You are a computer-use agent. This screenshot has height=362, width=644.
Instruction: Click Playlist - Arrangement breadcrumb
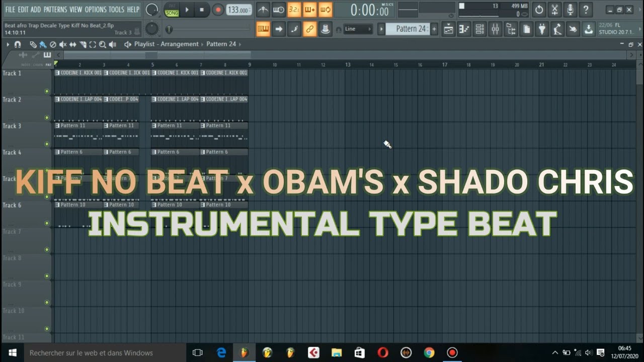166,44
